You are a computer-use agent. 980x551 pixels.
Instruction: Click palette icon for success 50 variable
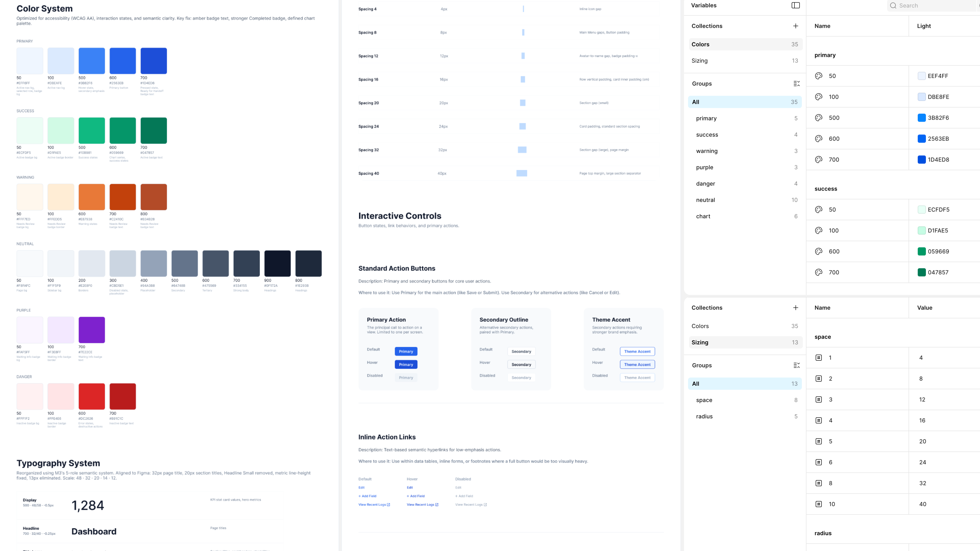pos(819,209)
